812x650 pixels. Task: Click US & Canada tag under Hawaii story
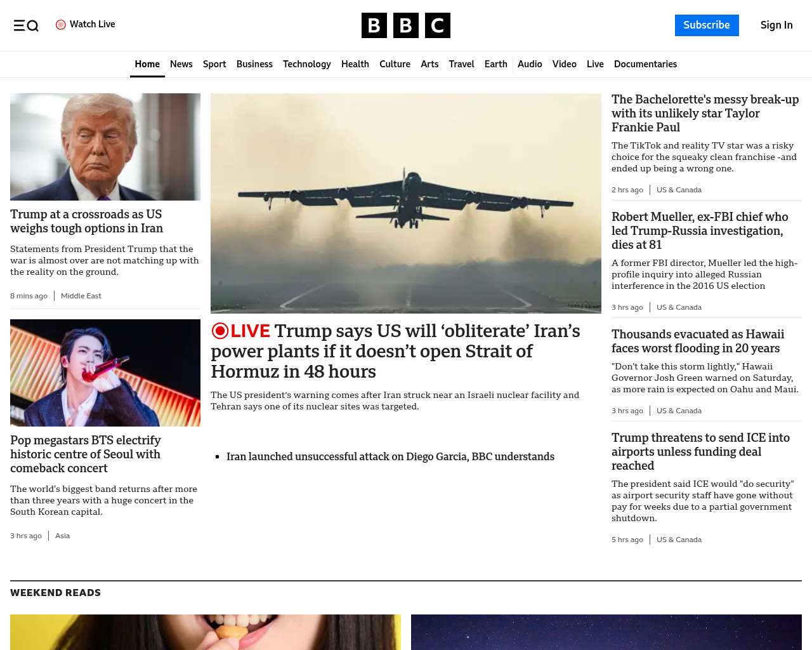pos(679,411)
